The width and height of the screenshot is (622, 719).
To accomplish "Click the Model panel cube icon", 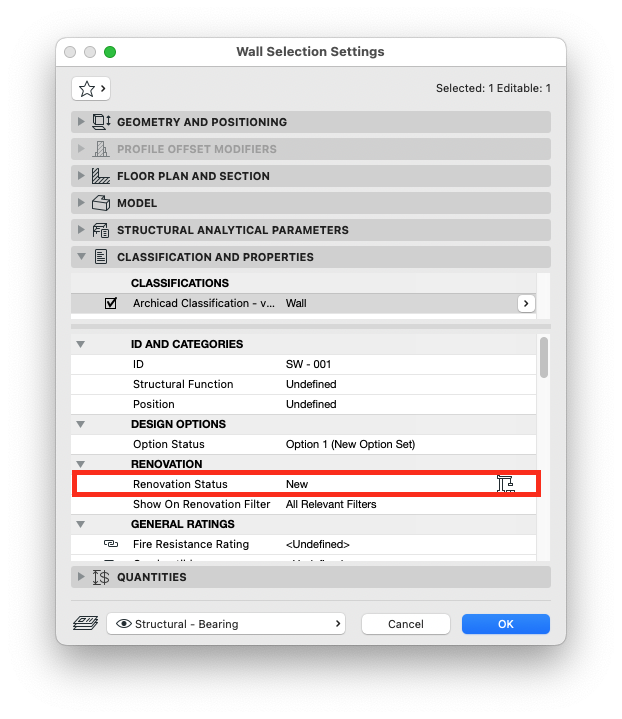I will (101, 203).
